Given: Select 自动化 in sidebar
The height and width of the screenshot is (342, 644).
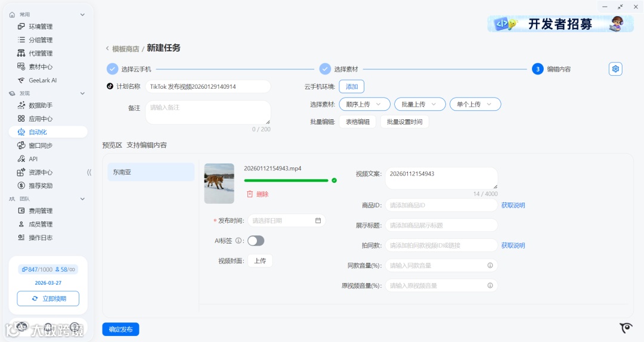Looking at the screenshot, I should [48, 132].
